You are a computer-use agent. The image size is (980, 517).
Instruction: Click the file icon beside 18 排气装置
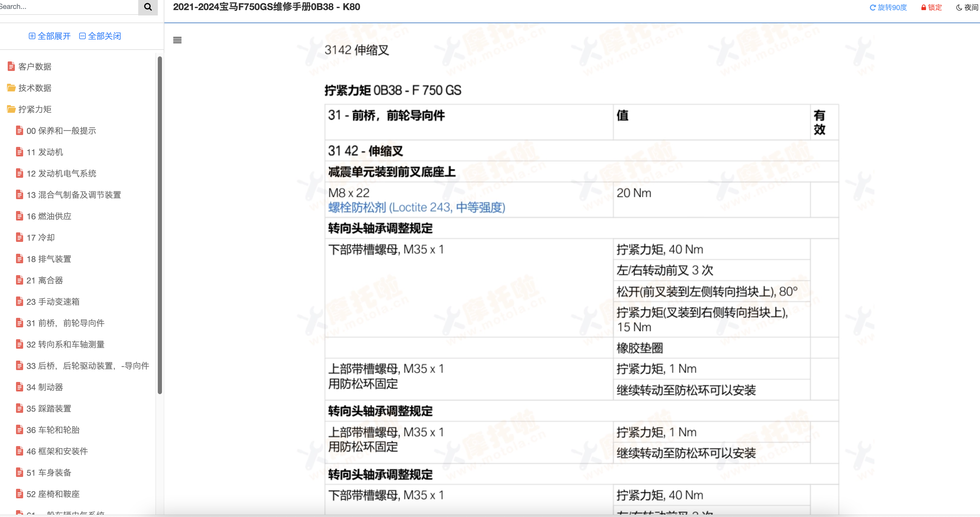pyautogui.click(x=19, y=259)
